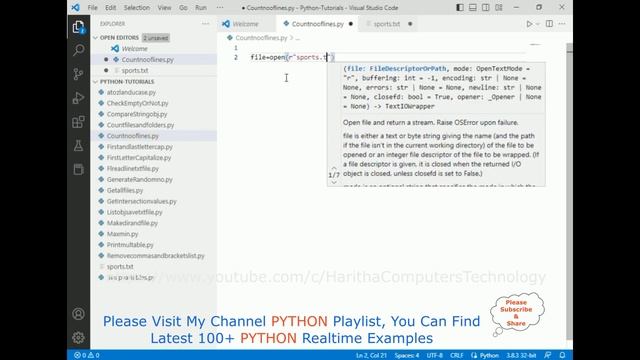Open the Run and Debug view

pos(78,98)
